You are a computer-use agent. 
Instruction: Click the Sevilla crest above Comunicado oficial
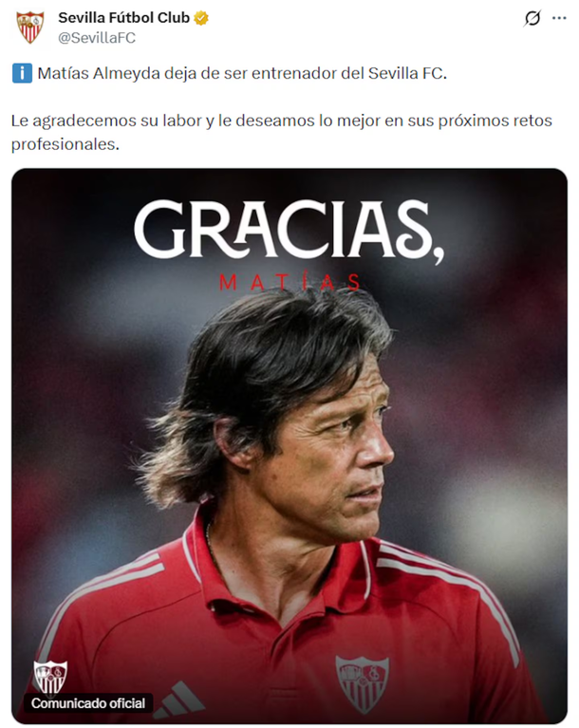coord(50,677)
